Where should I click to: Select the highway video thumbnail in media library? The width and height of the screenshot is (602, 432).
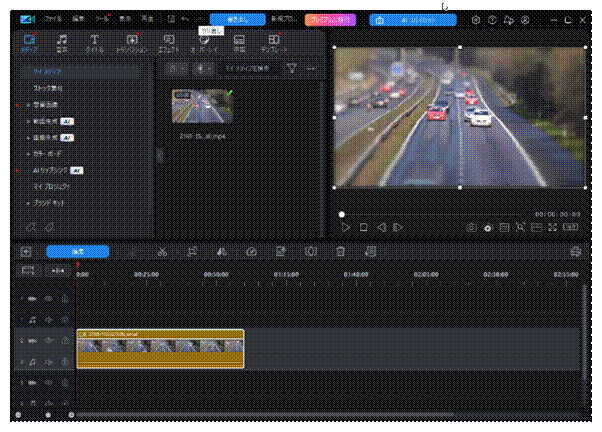point(202,106)
